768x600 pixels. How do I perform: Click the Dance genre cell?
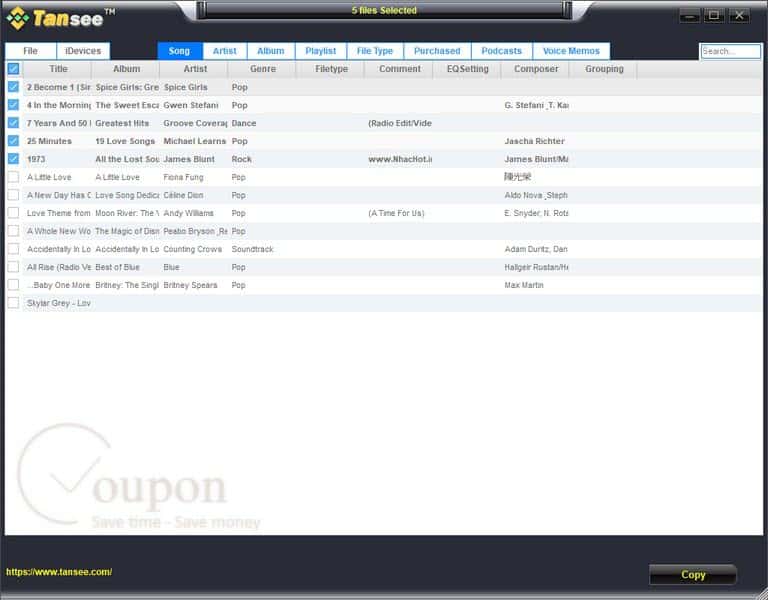pos(243,123)
